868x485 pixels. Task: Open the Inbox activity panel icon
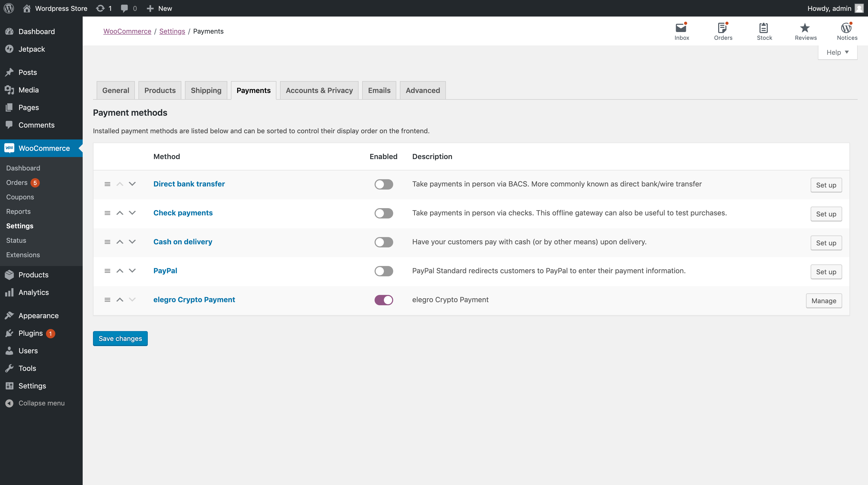pyautogui.click(x=681, y=28)
